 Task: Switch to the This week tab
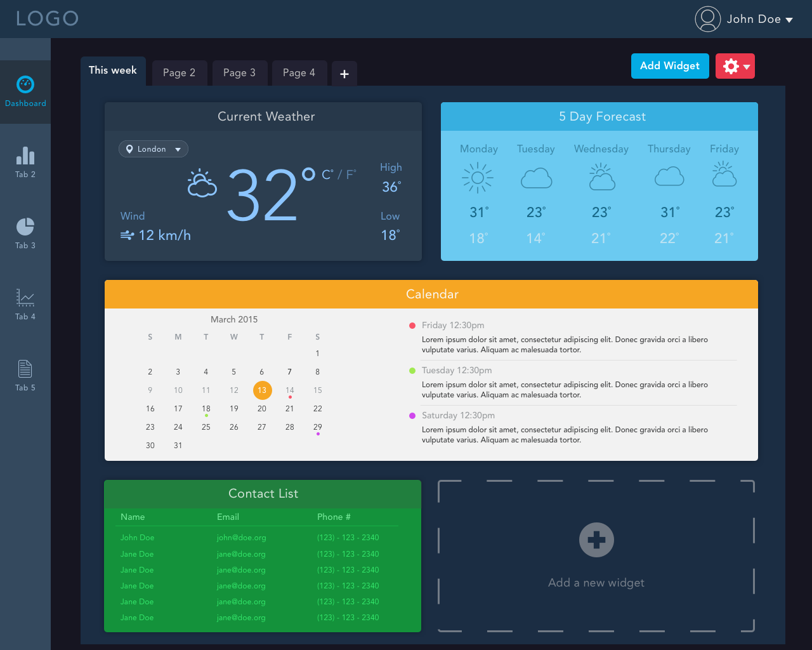click(x=113, y=71)
